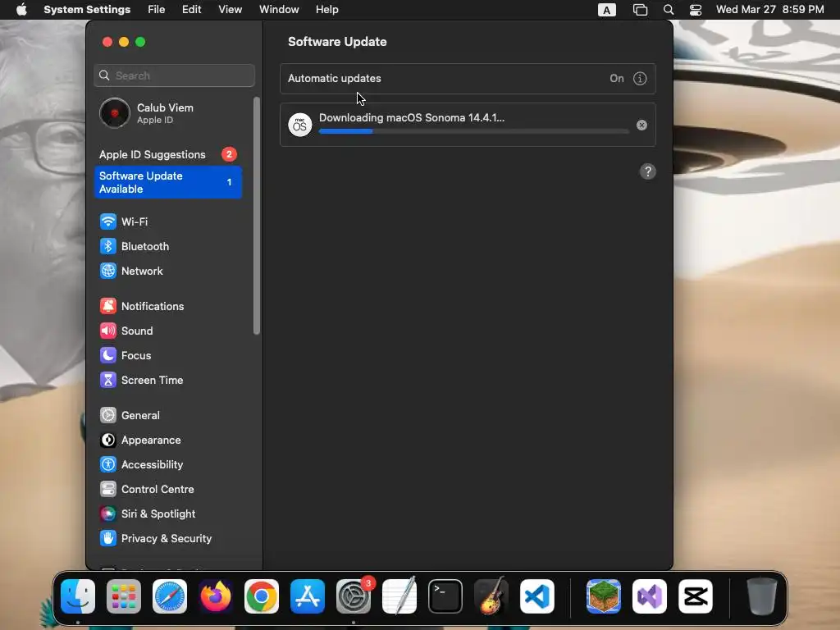Select Screen Time in sidebar
The image size is (840, 630).
167,381
